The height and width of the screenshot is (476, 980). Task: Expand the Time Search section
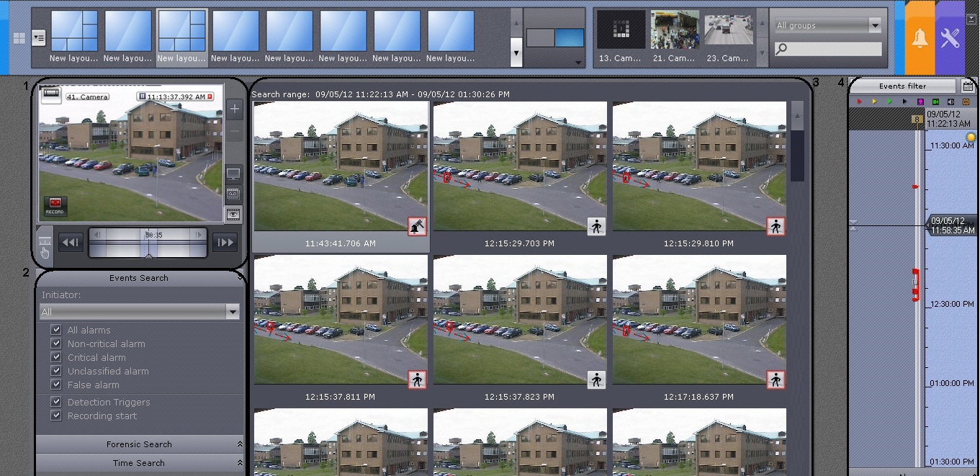[x=140, y=463]
